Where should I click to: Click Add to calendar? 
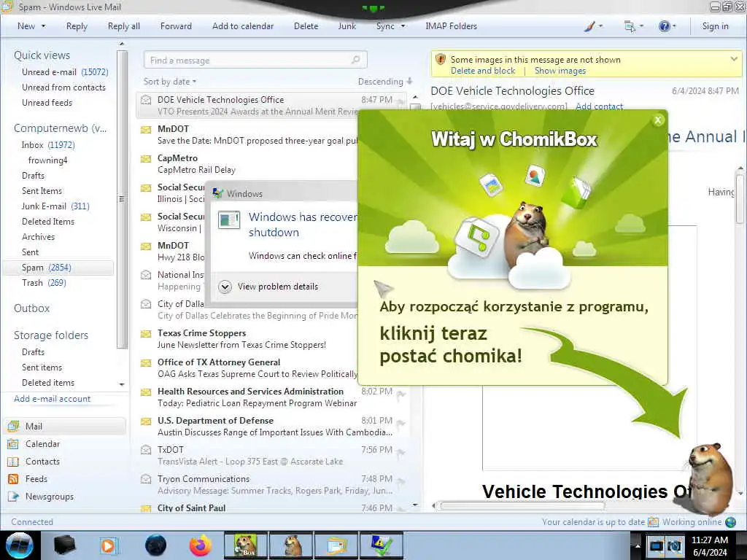coord(243,26)
